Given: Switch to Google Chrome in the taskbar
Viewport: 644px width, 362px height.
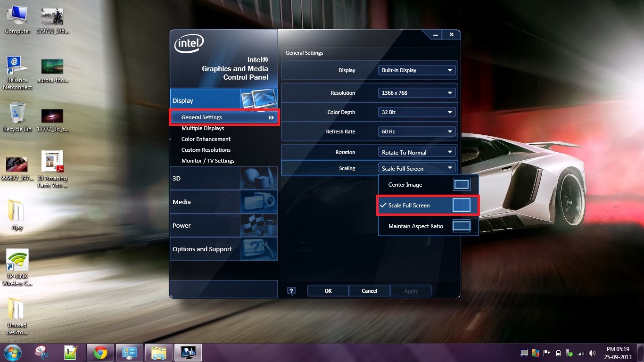Looking at the screenshot, I should (x=100, y=353).
